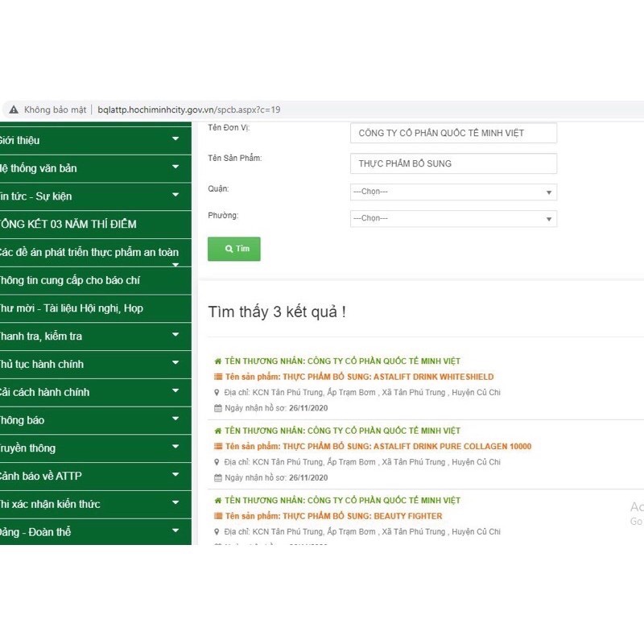Image resolution: width=644 pixels, height=644 pixels.
Task: Click calendar icon of PURE COLLAGEN result
Action: 218,477
